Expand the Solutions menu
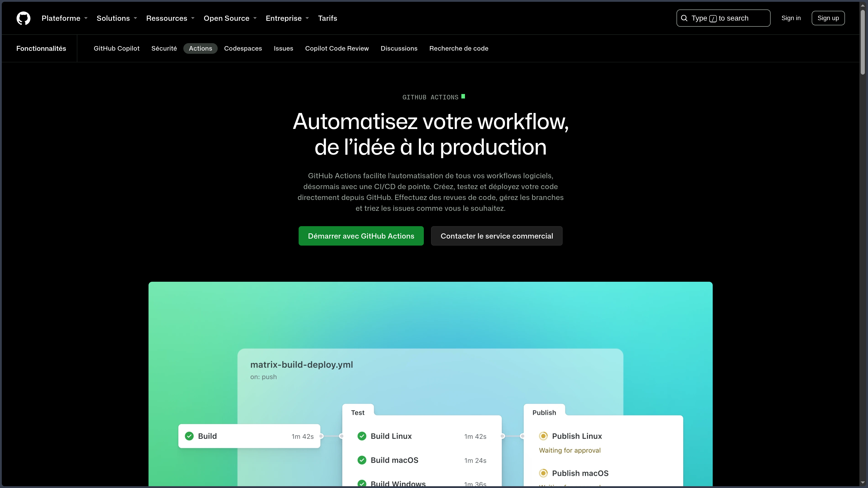 [117, 18]
